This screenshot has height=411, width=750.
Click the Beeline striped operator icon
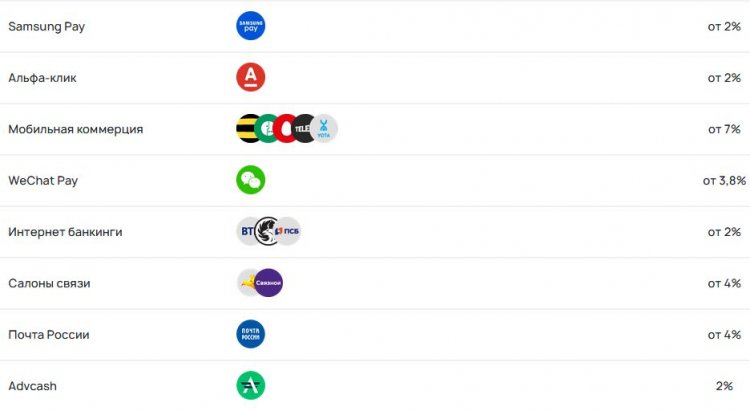click(x=245, y=129)
